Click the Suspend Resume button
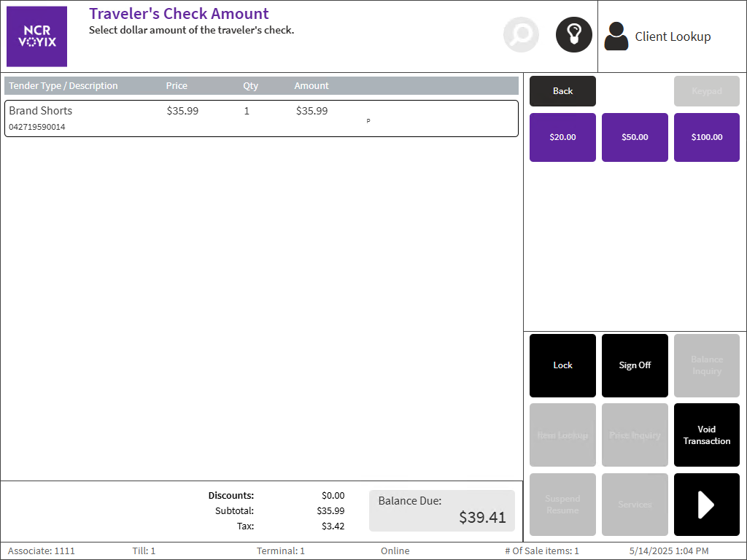This screenshot has width=747, height=560. tap(562, 504)
